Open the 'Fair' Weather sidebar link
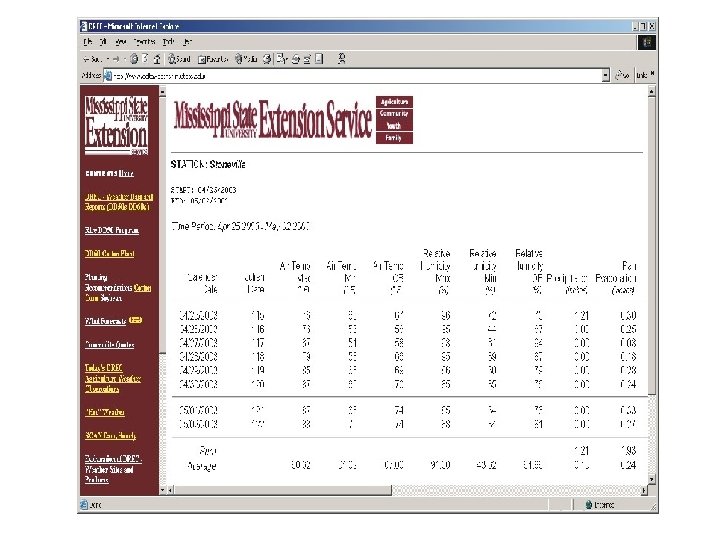The image size is (720, 540). [x=105, y=412]
